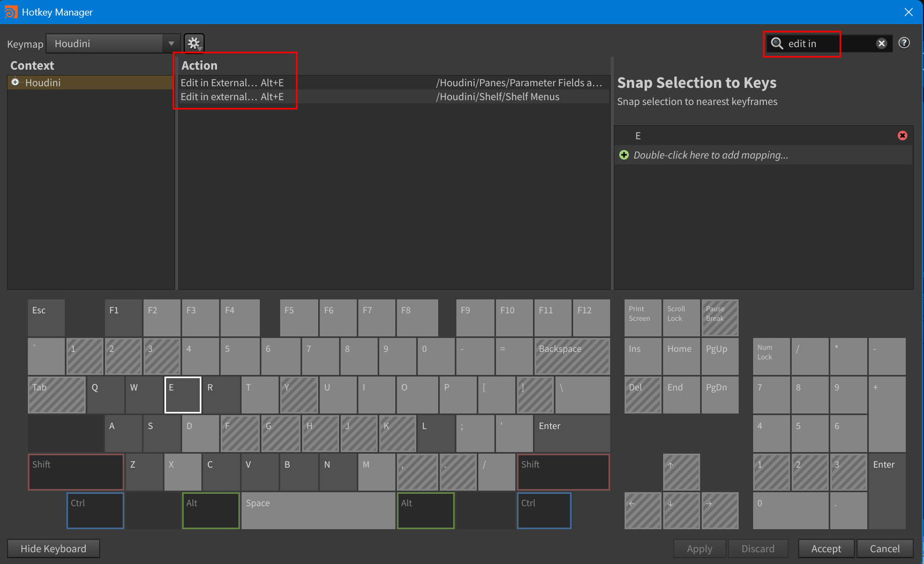Clear the search field with X icon
Screen dimensions: 924x564
(x=881, y=43)
